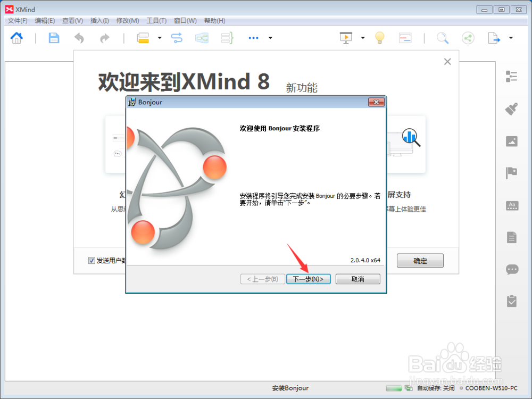Open brainstorming mode with the lightbulb icon
The image size is (532, 399).
point(380,38)
